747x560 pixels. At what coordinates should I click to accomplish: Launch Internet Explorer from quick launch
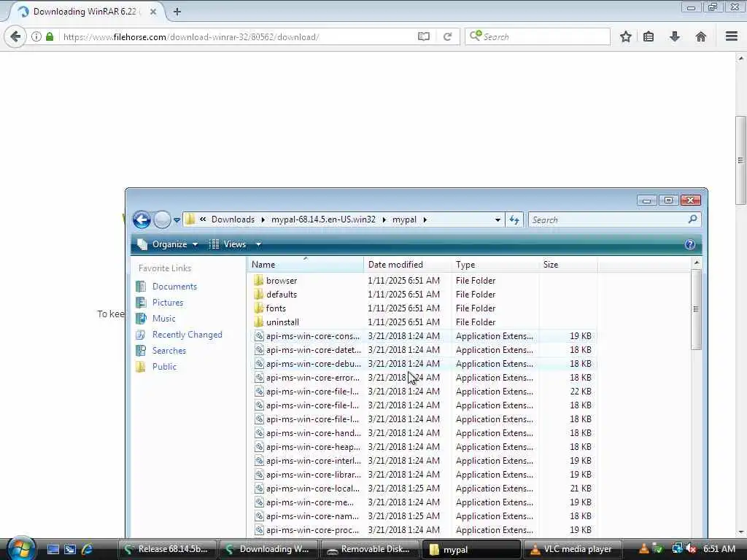click(x=87, y=549)
